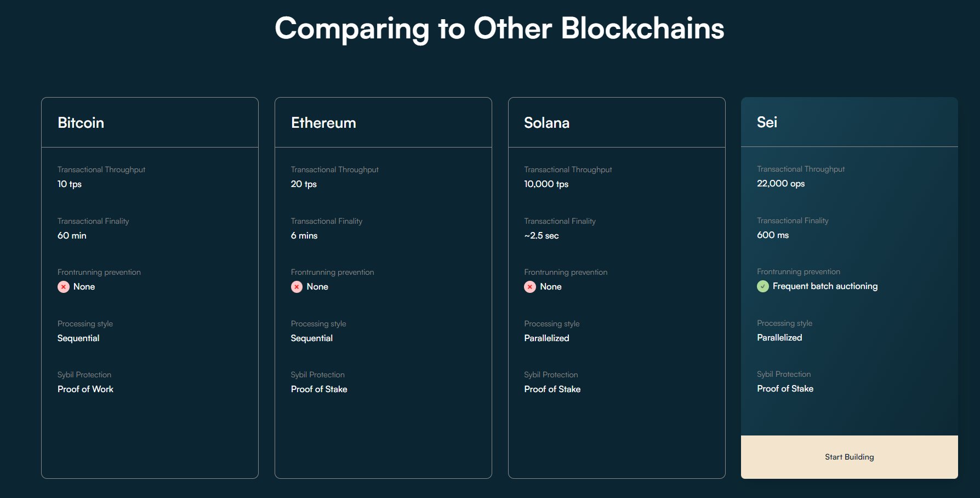Viewport: 980px width, 498px height.
Task: Click Frequent batch auctioning text
Action: point(825,286)
